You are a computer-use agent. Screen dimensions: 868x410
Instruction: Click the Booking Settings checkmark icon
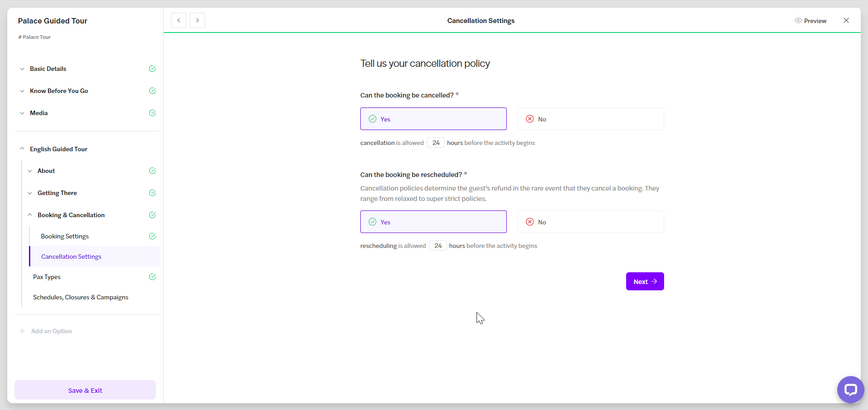(152, 236)
